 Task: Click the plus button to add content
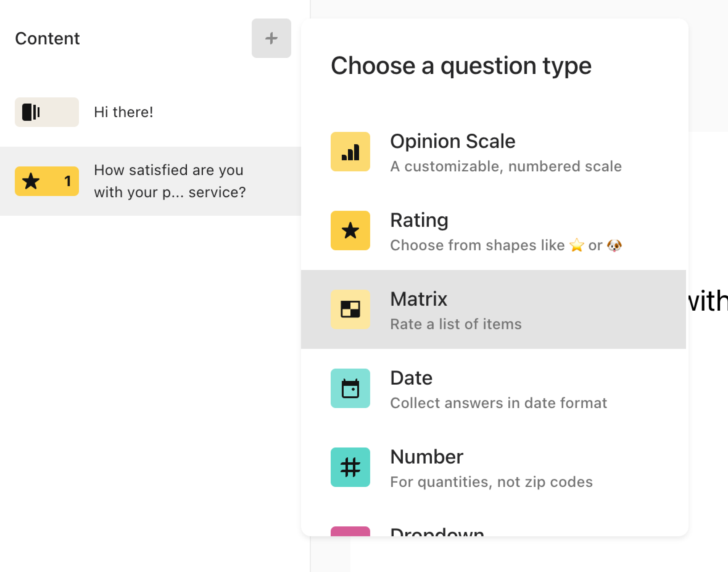(x=271, y=38)
